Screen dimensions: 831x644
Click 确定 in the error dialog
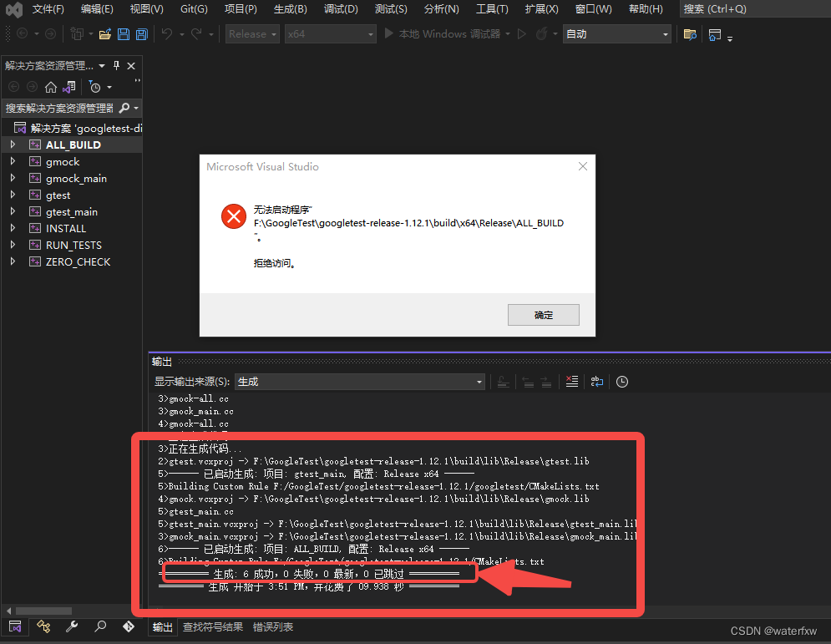[543, 315]
